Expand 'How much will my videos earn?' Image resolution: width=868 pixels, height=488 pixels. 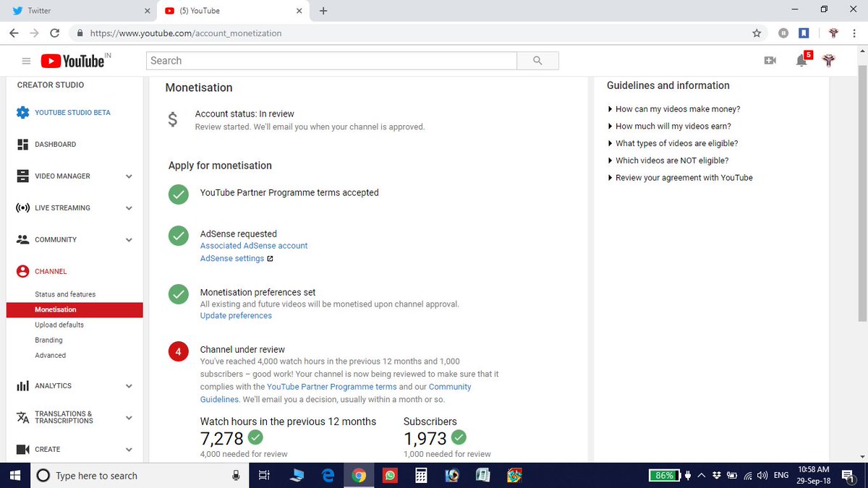669,127
